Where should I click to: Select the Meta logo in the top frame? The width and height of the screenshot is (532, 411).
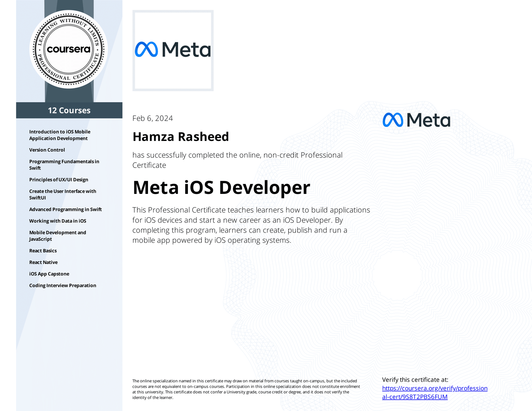click(x=173, y=50)
